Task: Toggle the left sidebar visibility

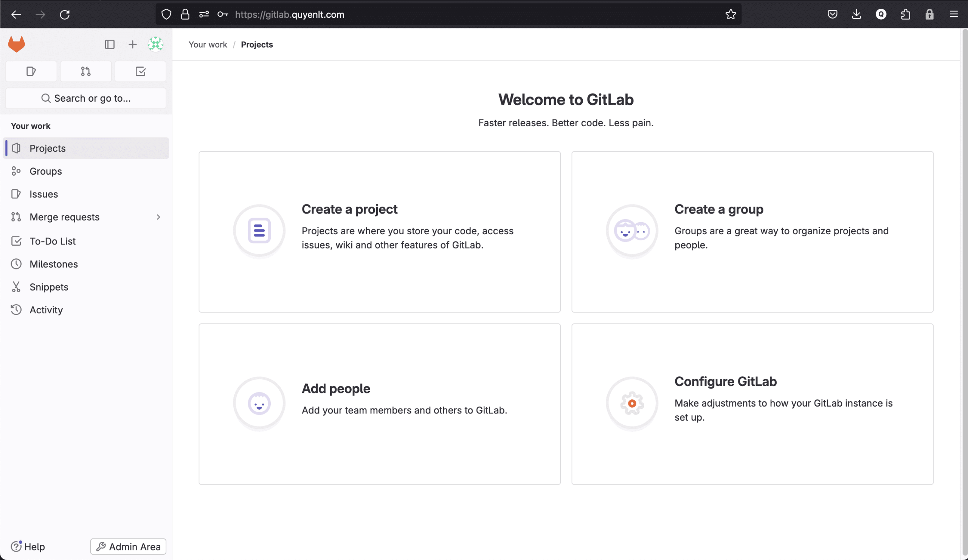Action: 110,44
